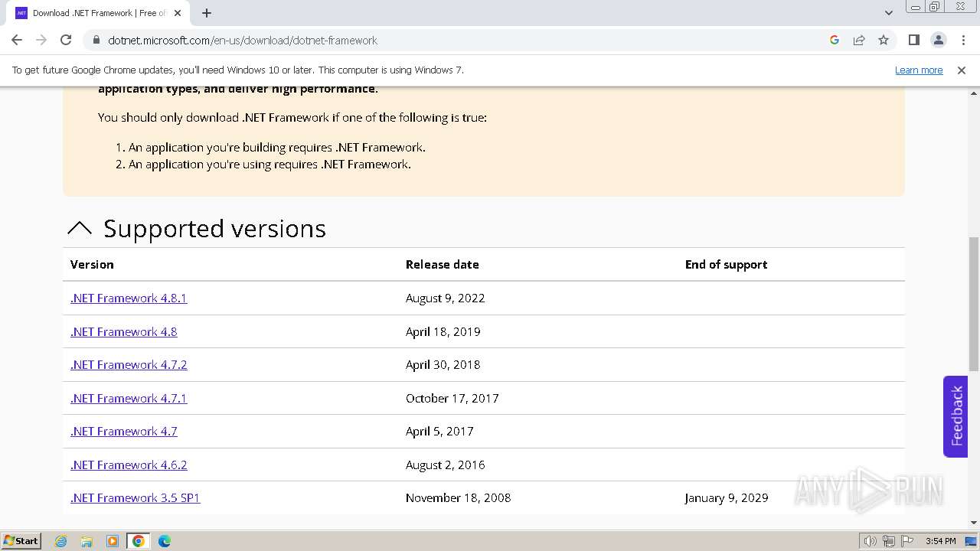Switch to the Download .NET Framework tab
This screenshot has height=551, width=980.
(x=100, y=13)
